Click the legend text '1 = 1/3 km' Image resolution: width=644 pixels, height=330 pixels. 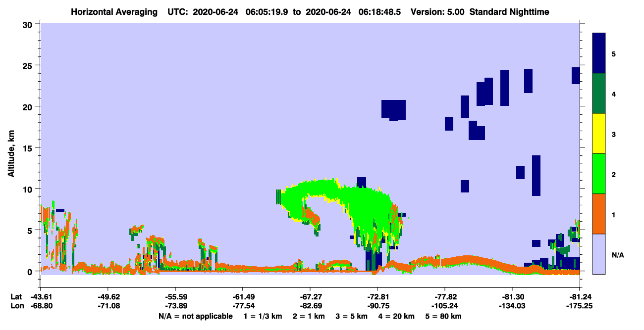coord(263,316)
